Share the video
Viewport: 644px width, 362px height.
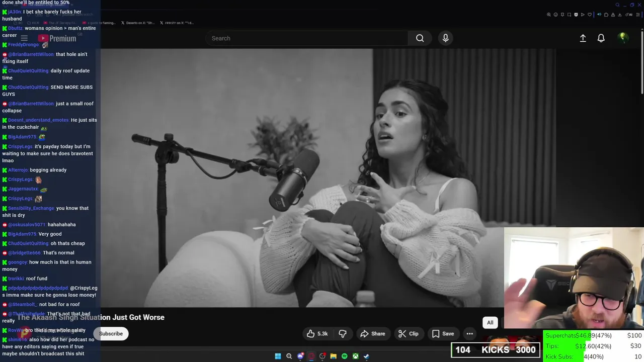[x=373, y=334]
